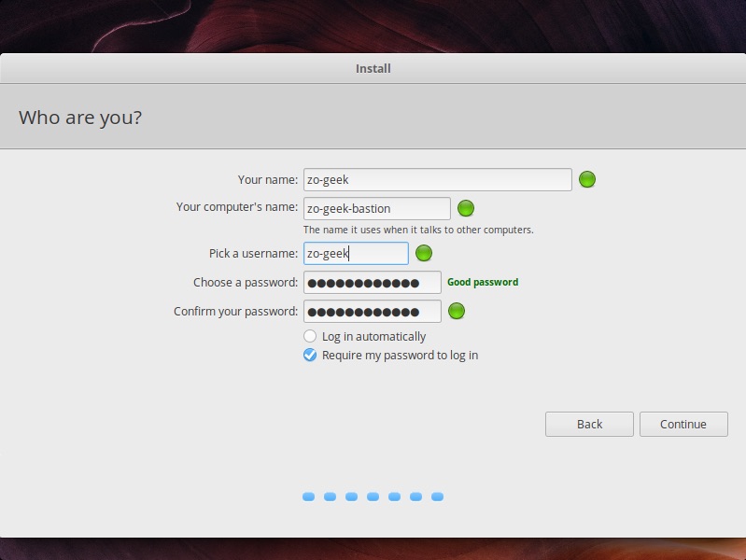The image size is (746, 560).
Task: Click the Who are you? heading
Action: (x=80, y=118)
